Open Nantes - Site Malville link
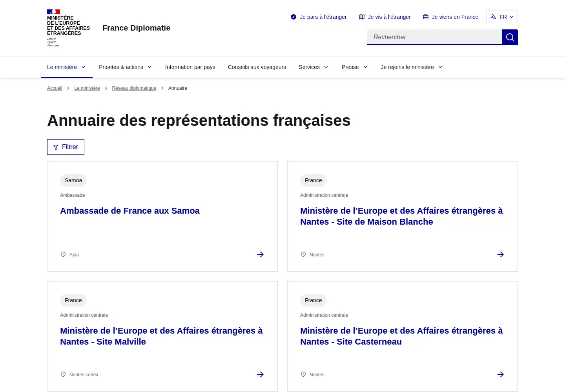The image size is (565, 392). coord(161,336)
